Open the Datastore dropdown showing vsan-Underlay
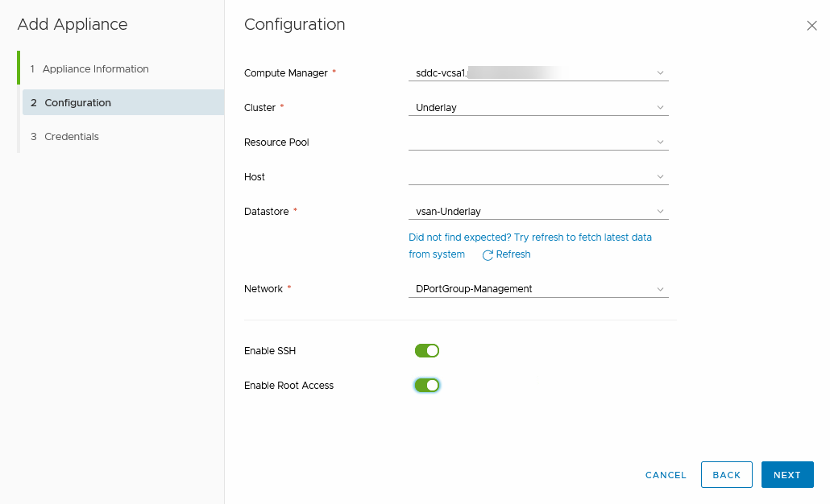 537,212
